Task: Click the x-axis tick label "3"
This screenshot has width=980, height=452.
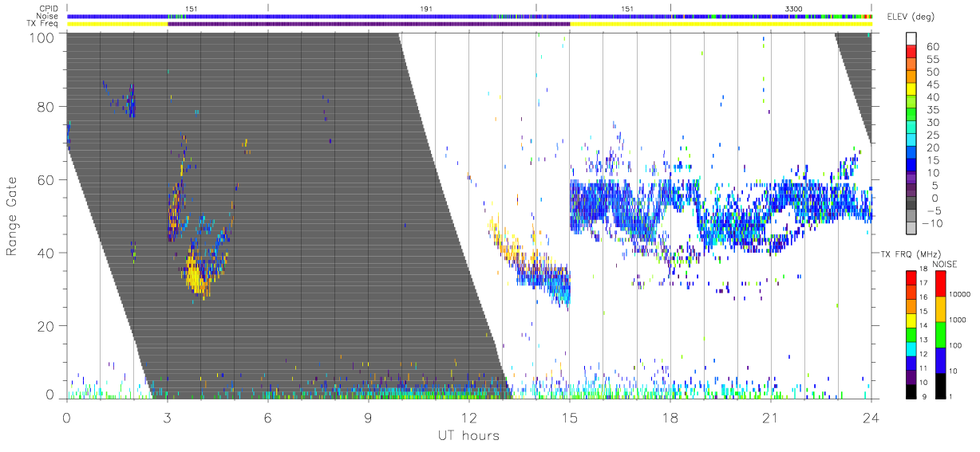Action: pos(167,416)
